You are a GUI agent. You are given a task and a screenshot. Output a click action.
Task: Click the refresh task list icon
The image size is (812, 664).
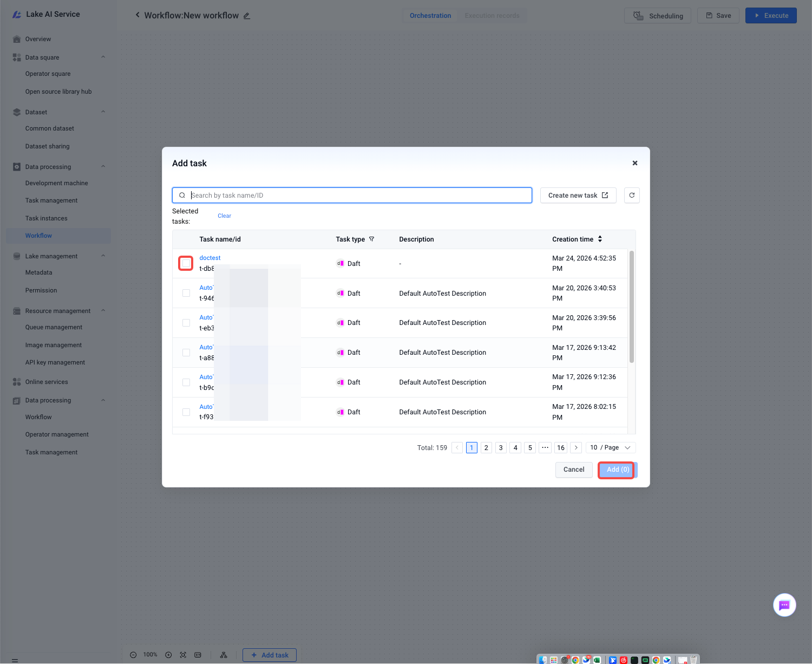[x=632, y=196]
